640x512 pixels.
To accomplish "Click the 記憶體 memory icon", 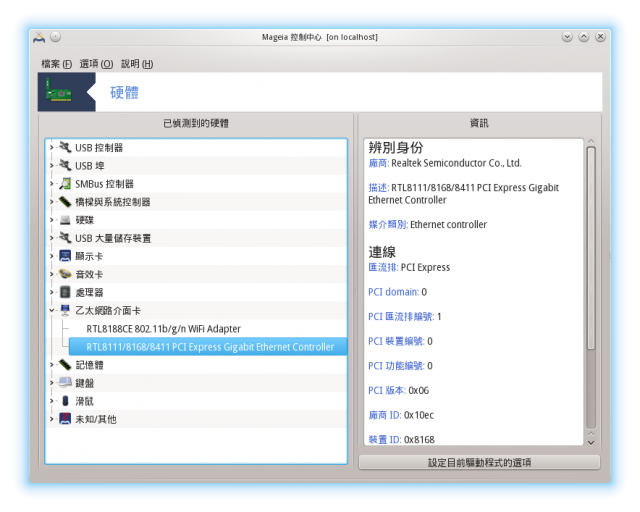I will pyautogui.click(x=65, y=364).
